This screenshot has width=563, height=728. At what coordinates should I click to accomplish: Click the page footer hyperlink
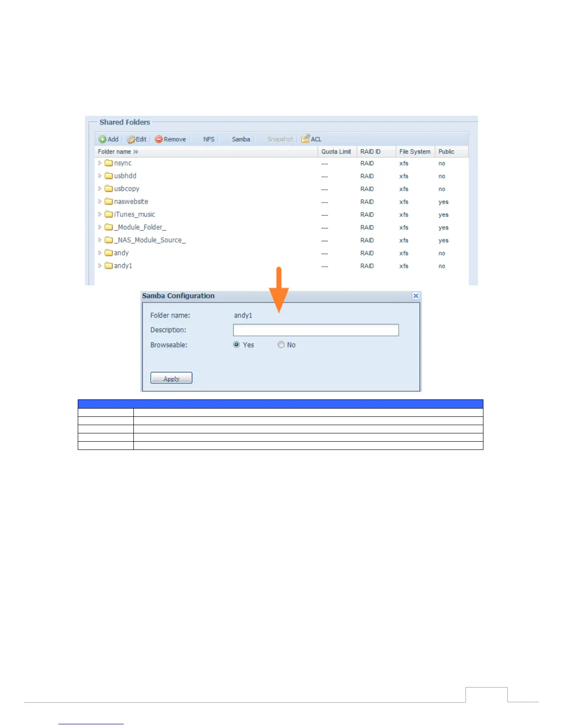click(x=91, y=723)
